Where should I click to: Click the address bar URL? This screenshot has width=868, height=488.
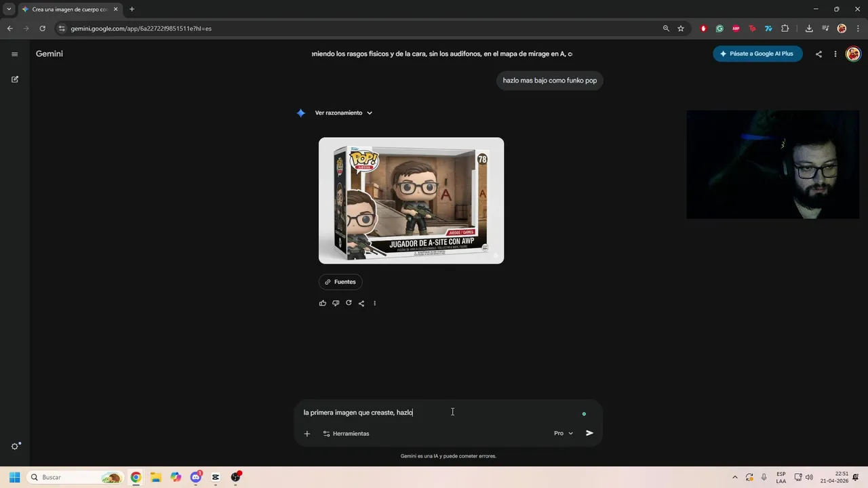tap(141, 28)
